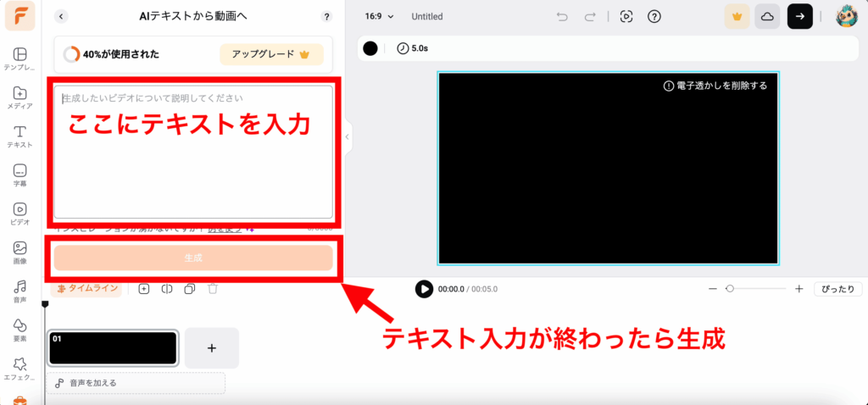This screenshot has height=405, width=868.
Task: Click the crown premium icon
Action: point(737,17)
